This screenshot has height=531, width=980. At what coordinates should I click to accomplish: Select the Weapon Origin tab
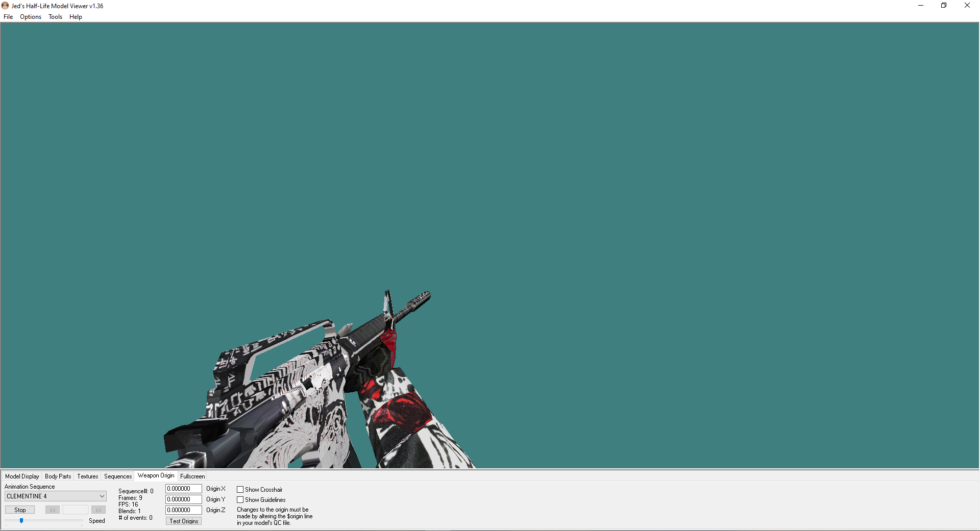click(x=156, y=475)
